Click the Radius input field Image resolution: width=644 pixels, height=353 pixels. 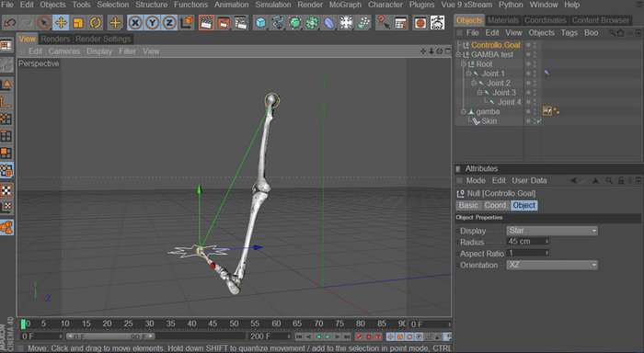528,242
